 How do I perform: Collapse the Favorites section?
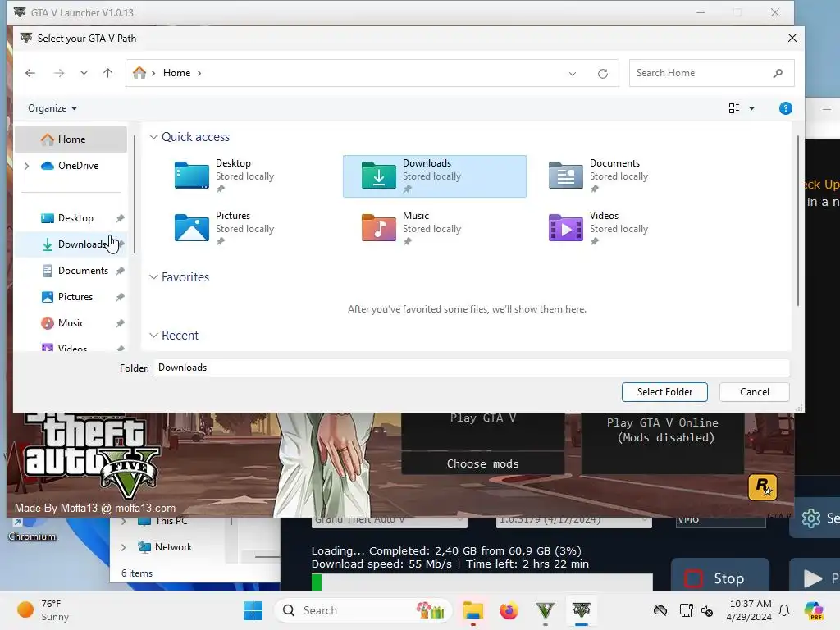click(153, 277)
